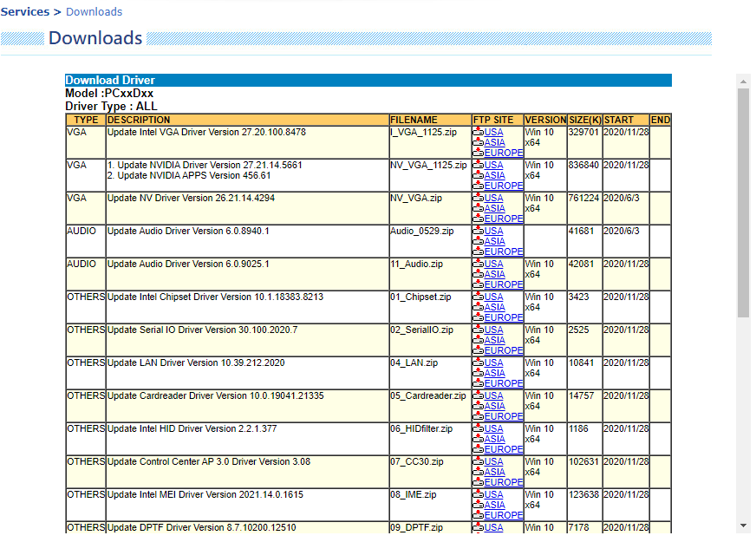Download 09_DPTF.zip from USA link
This screenshot has width=756, height=542.
tap(493, 527)
